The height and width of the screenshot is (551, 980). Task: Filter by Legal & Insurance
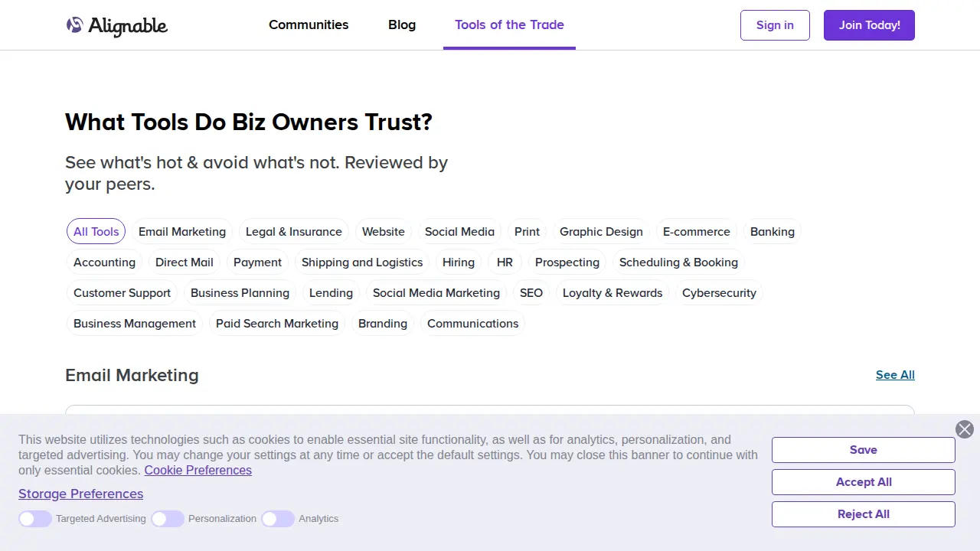[294, 231]
